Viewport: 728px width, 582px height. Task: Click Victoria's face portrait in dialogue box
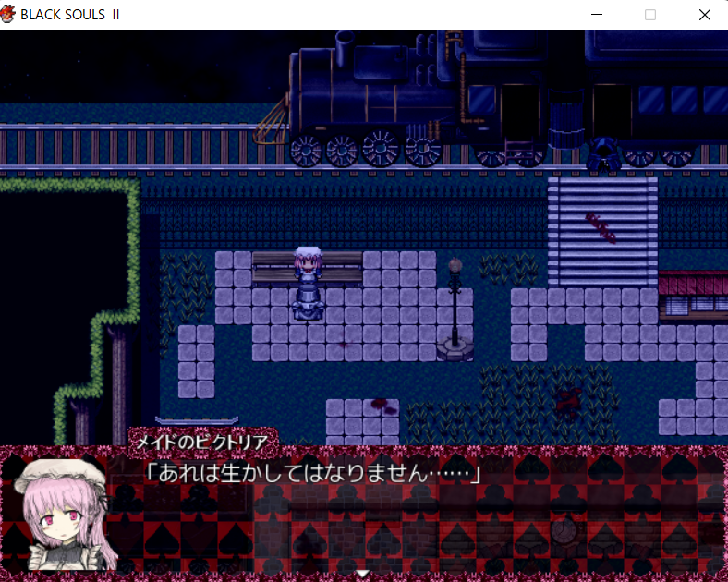click(66, 515)
